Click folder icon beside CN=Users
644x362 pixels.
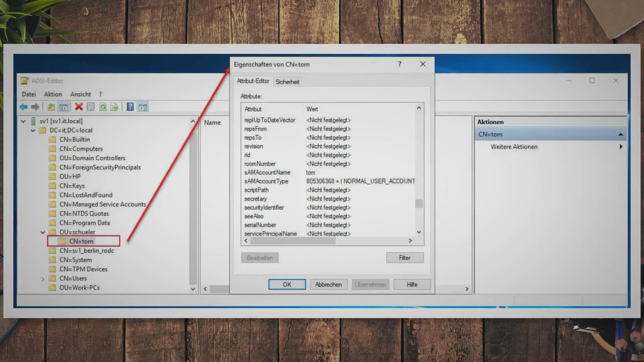(x=52, y=278)
